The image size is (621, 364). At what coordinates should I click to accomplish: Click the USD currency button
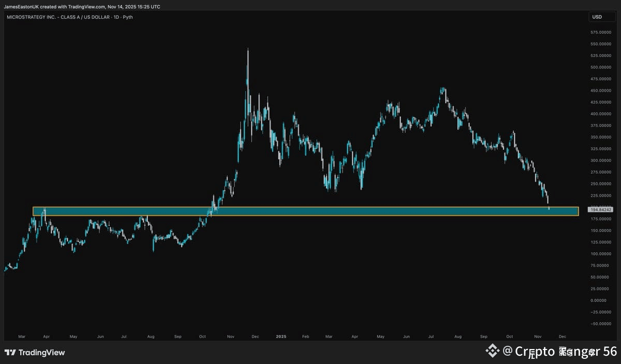click(x=602, y=17)
